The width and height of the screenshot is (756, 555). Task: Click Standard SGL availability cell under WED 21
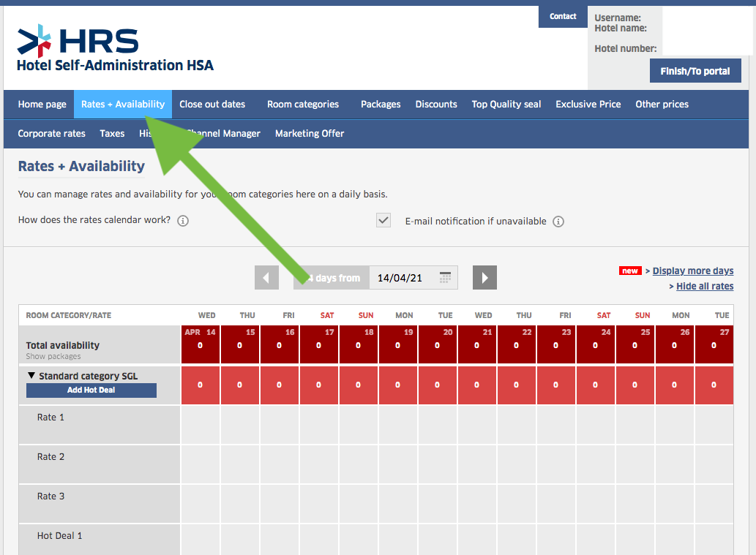tap(477, 385)
